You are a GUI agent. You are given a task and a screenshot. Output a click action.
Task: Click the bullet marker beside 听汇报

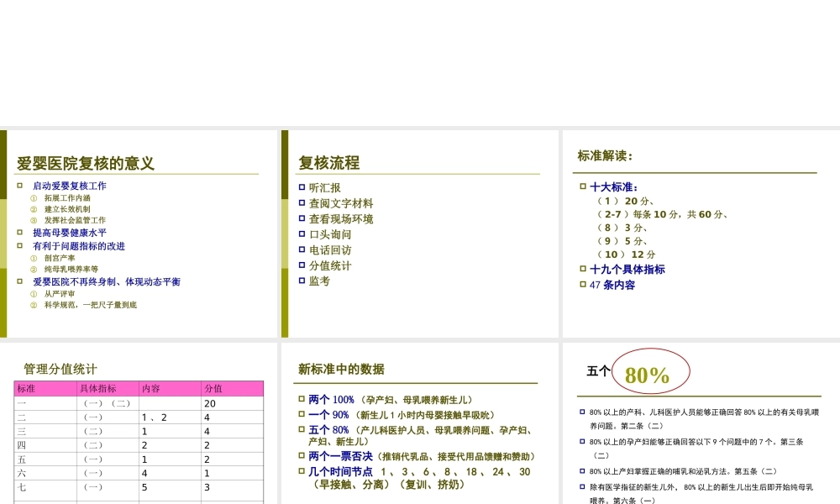[x=302, y=187]
